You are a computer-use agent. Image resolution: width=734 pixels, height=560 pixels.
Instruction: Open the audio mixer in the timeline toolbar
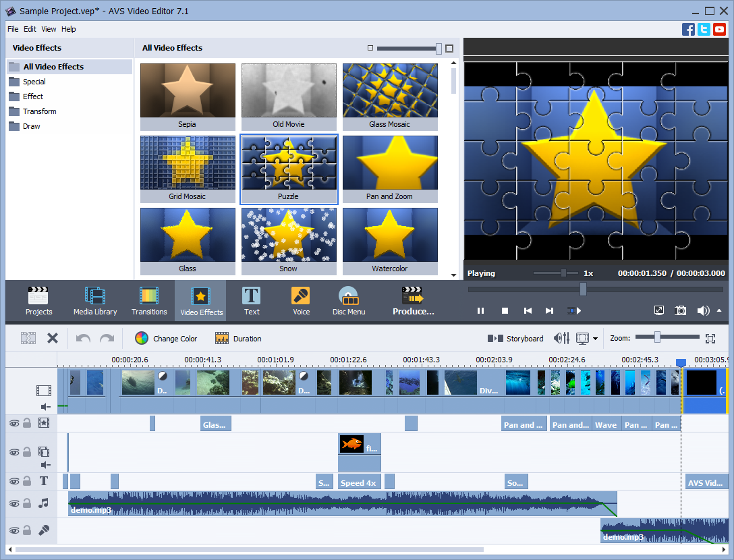(x=561, y=338)
